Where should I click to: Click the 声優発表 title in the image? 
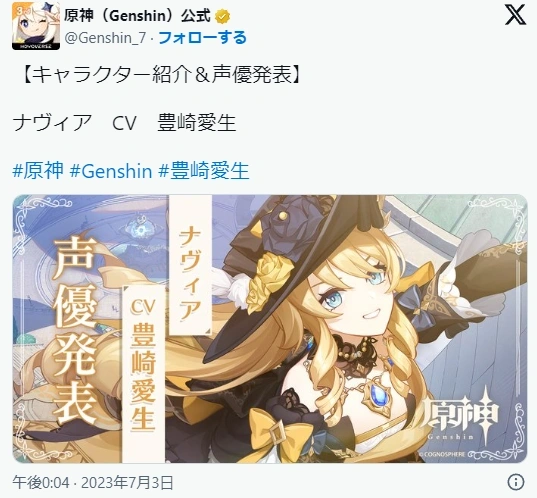point(75,330)
